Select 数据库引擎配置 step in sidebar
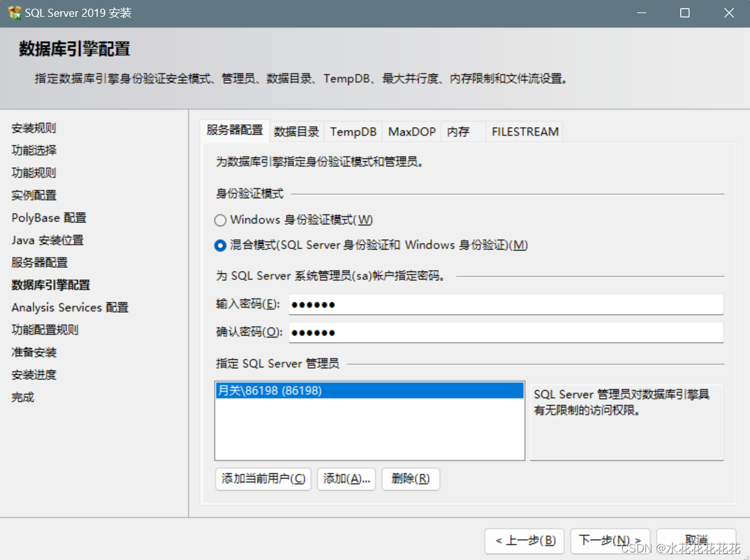750x560 pixels. [50, 285]
